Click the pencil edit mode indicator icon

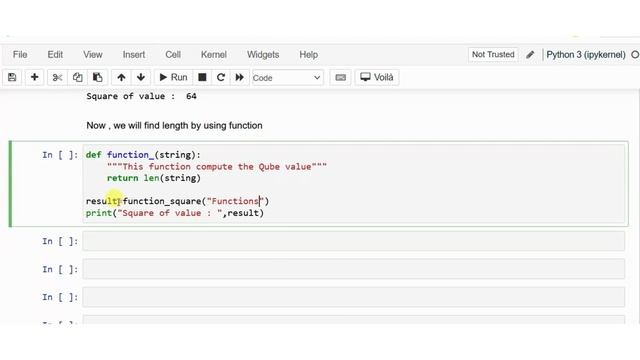click(x=530, y=55)
